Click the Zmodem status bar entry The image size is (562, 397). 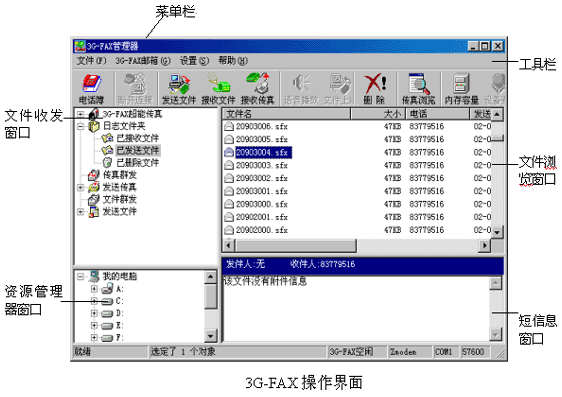pos(410,352)
